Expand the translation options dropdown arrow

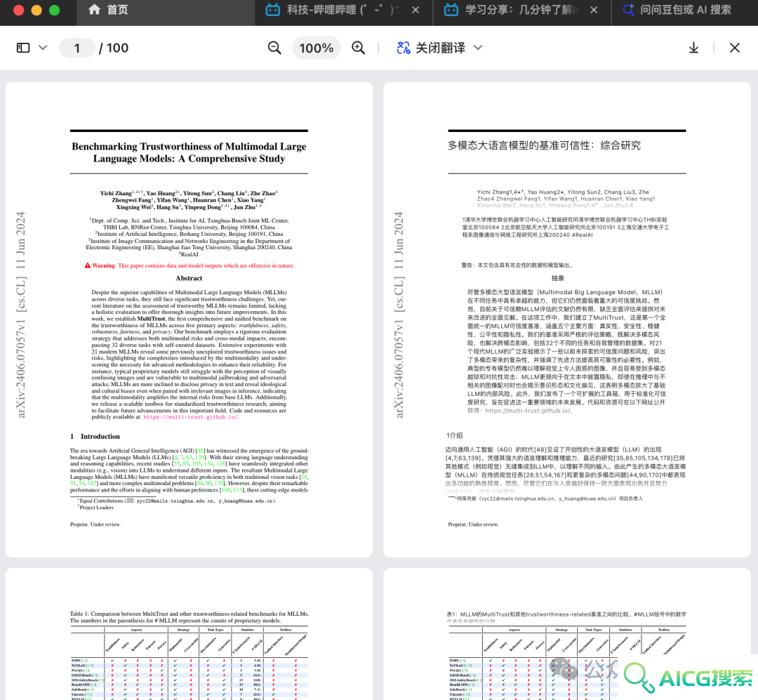point(478,48)
